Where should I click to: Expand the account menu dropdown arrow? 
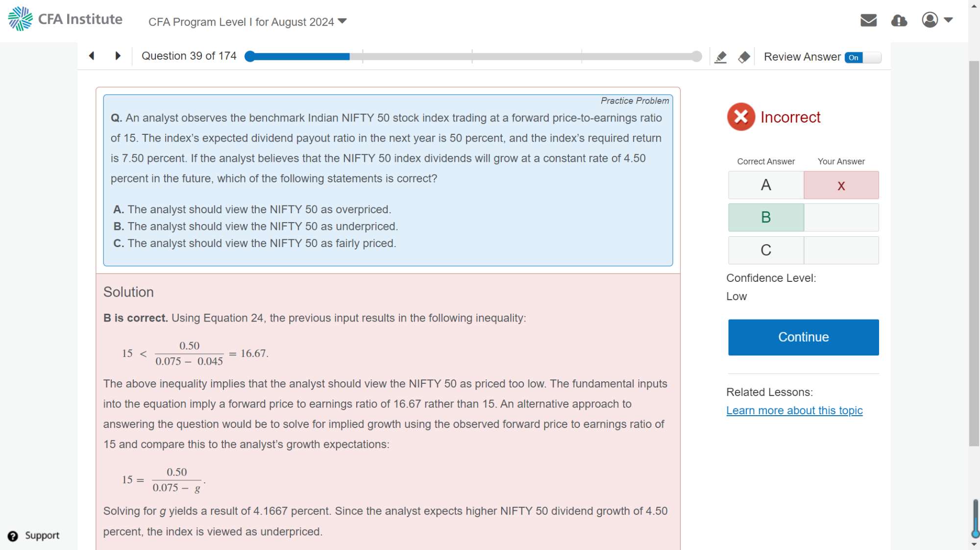(x=948, y=20)
